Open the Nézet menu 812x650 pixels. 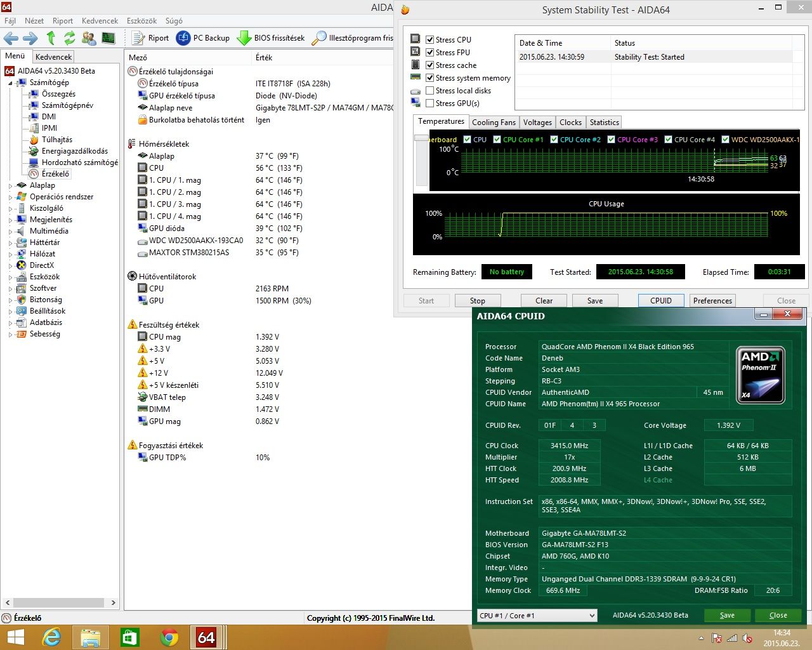tap(34, 21)
